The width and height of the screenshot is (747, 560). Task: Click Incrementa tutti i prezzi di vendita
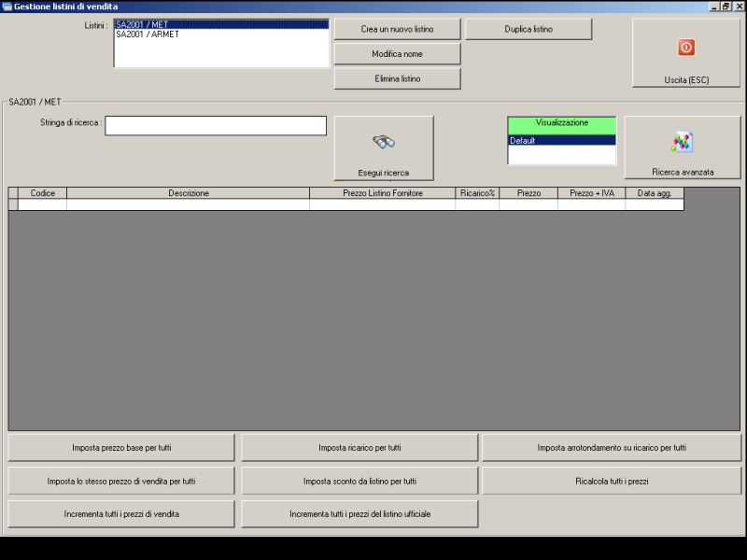(121, 514)
